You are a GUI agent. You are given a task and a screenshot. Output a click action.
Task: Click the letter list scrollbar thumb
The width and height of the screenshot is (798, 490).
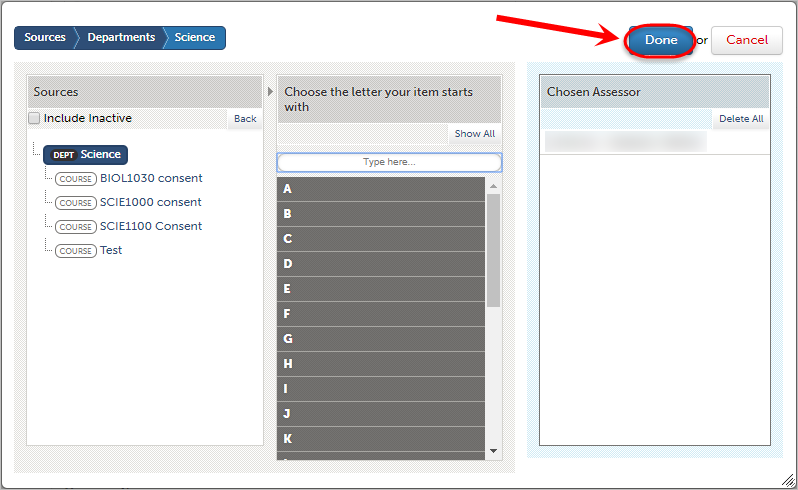coord(493,250)
